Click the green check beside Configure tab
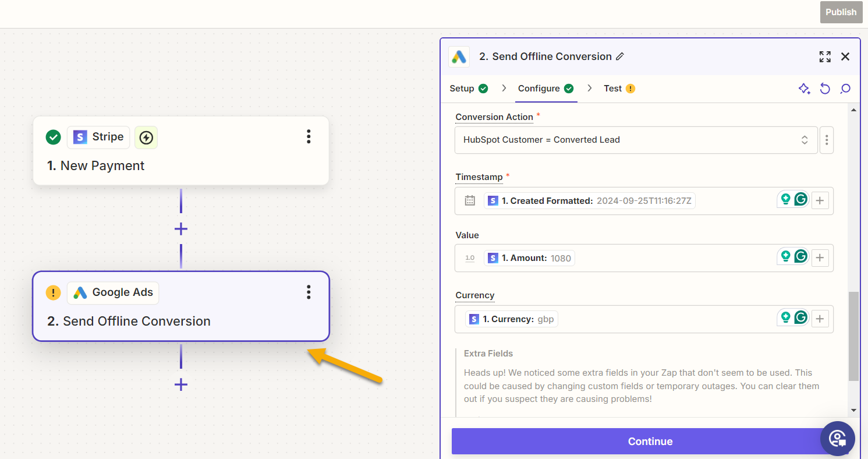 [569, 89]
